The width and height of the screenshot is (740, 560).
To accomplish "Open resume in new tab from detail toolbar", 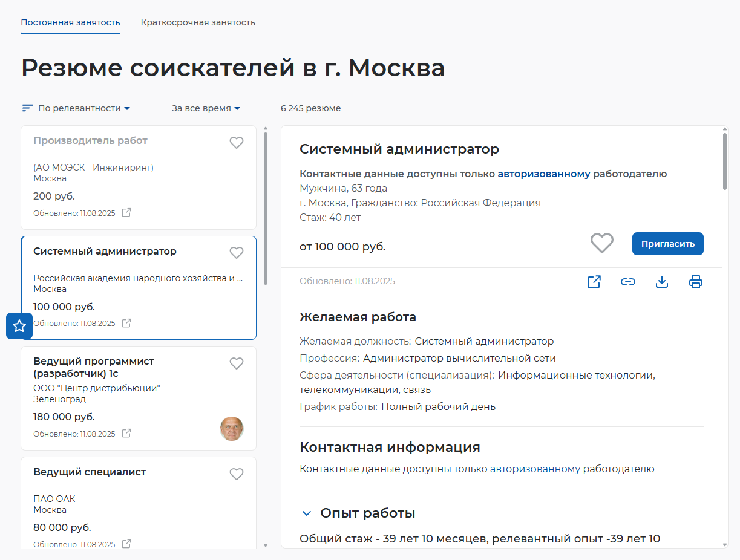I will pos(594,282).
